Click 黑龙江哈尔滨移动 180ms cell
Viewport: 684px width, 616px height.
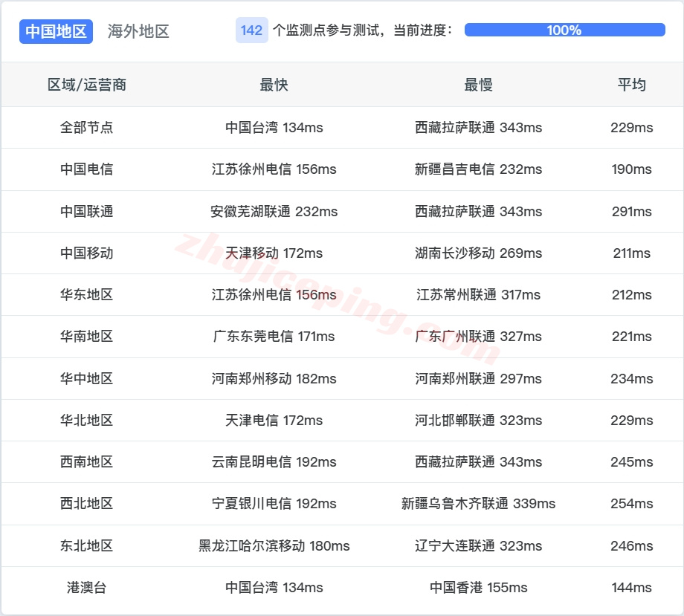[x=274, y=546]
